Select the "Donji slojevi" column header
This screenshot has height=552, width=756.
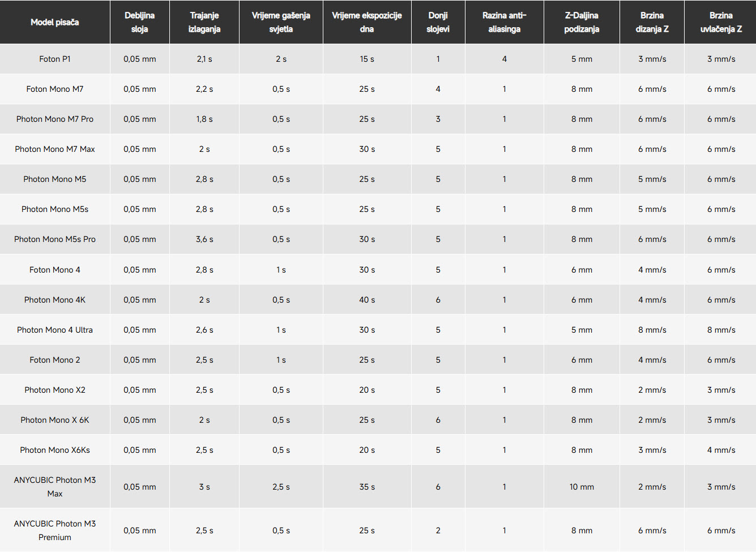point(438,22)
